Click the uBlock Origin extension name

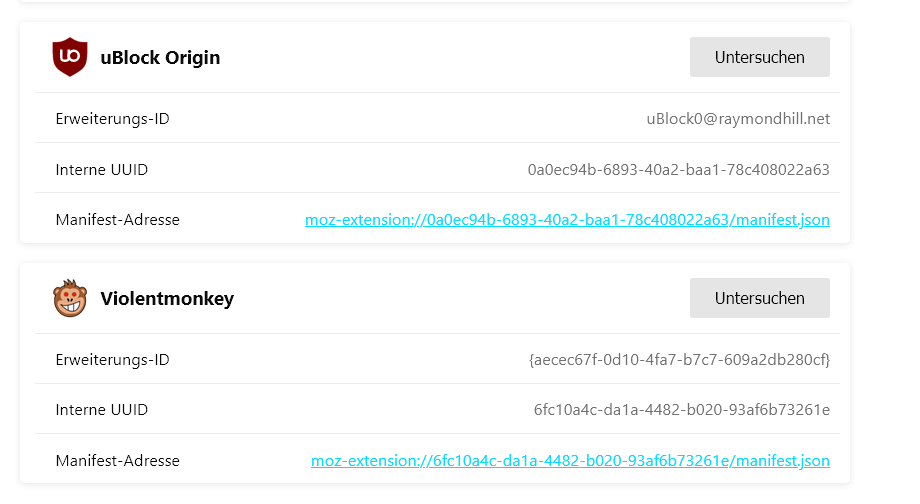160,58
